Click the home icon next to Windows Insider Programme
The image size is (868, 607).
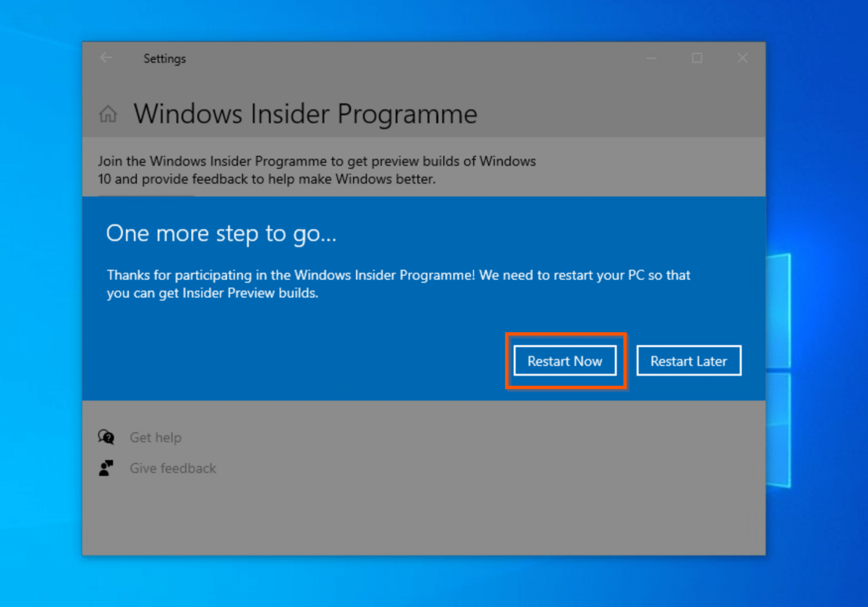pos(107,114)
